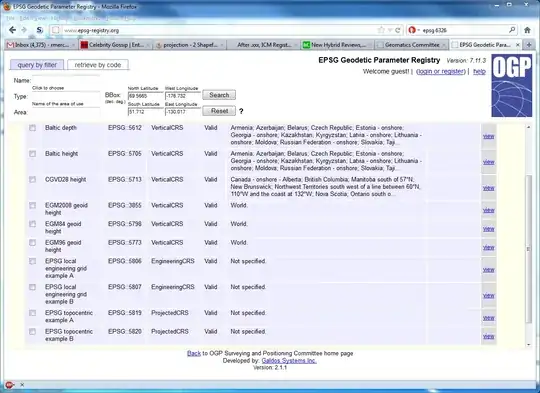Click the results scrollbar down arrow
Image resolution: width=540 pixels, height=393 pixels.
(529, 345)
